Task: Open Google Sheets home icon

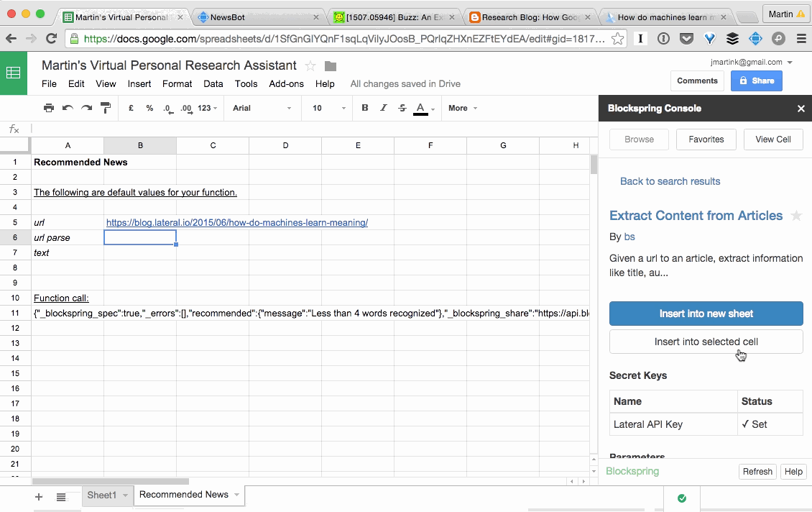Action: tap(14, 73)
